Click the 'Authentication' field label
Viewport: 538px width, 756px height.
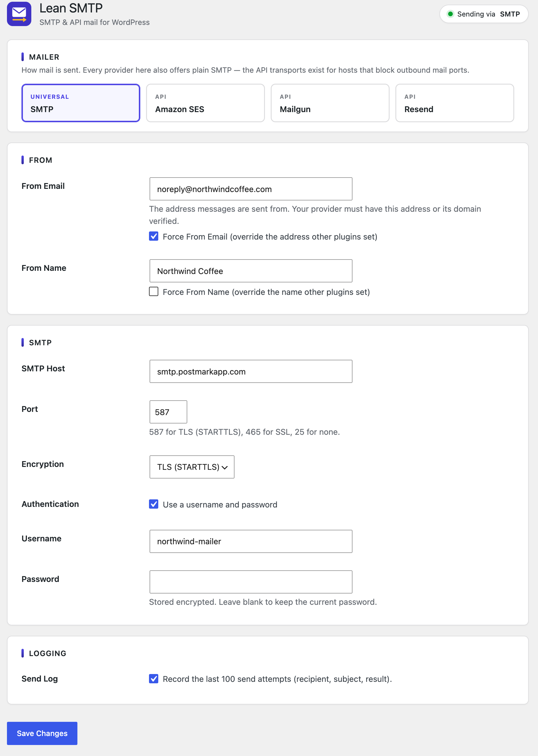pos(50,504)
